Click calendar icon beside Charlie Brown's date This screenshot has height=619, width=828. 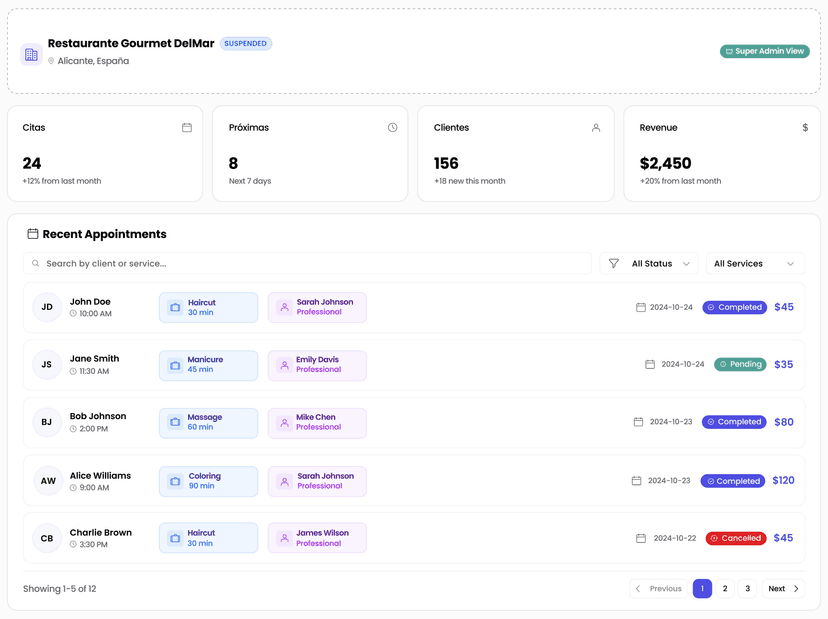point(641,538)
